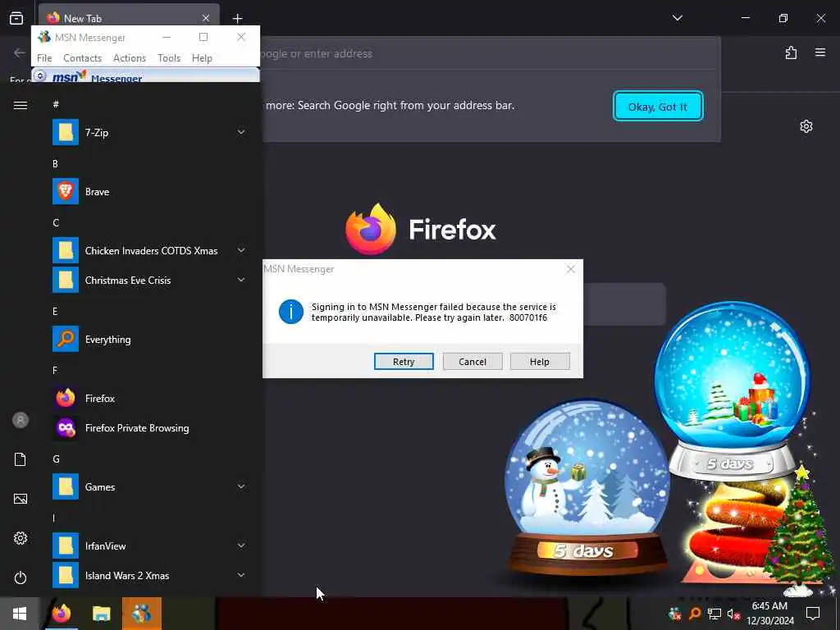This screenshot has width=840, height=630.
Task: Open the Tools menu in MSN Messenger
Action: [169, 58]
